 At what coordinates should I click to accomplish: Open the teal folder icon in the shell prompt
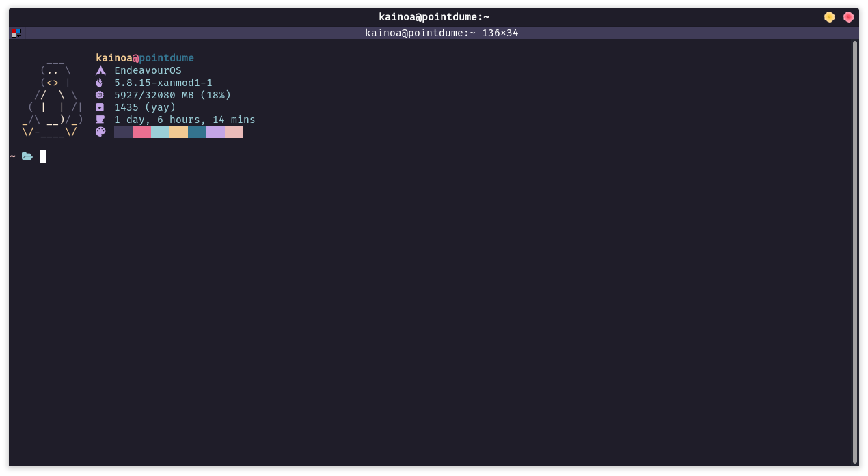(x=27, y=156)
